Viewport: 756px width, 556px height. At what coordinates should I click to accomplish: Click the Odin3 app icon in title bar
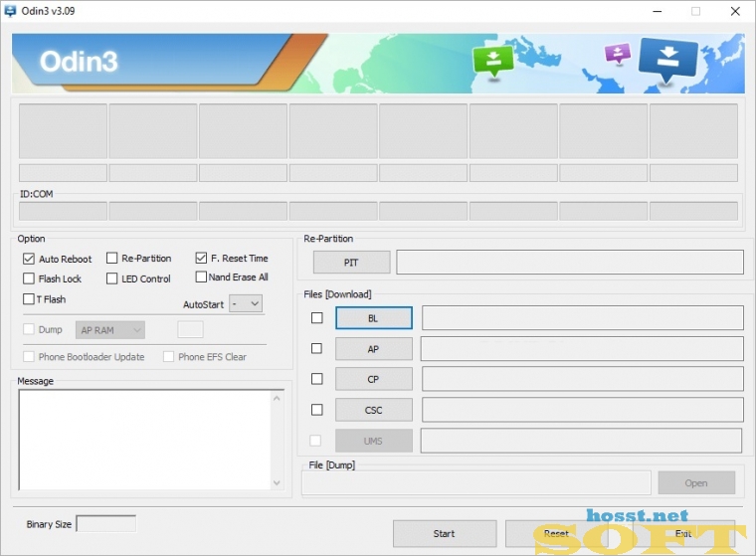point(10,11)
